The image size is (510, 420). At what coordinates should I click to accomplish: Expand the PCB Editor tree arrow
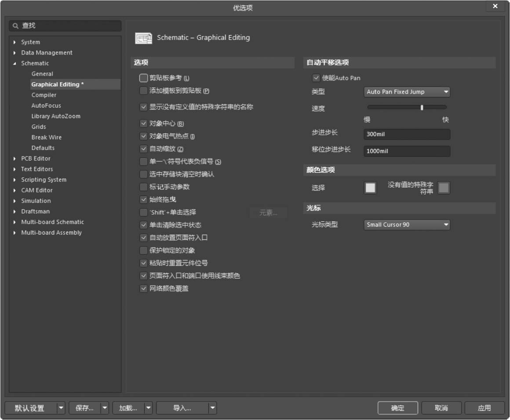15,159
